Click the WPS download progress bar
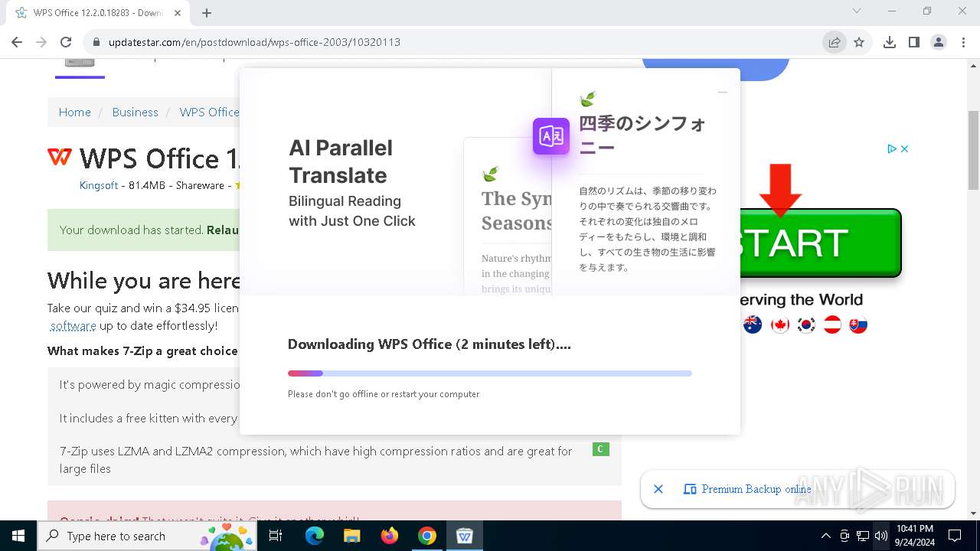Screen dimensions: 980x551 point(490,373)
